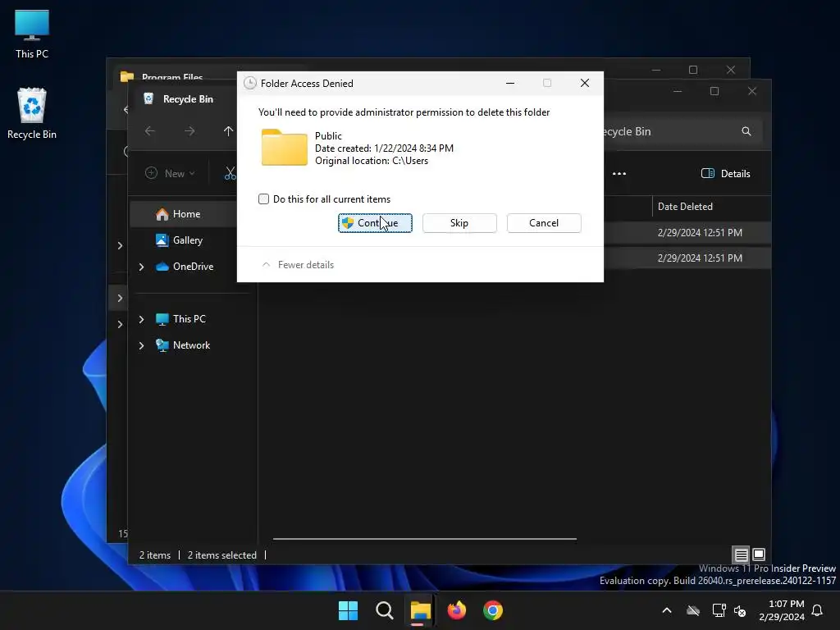Open taskbar Search

pos(384,610)
